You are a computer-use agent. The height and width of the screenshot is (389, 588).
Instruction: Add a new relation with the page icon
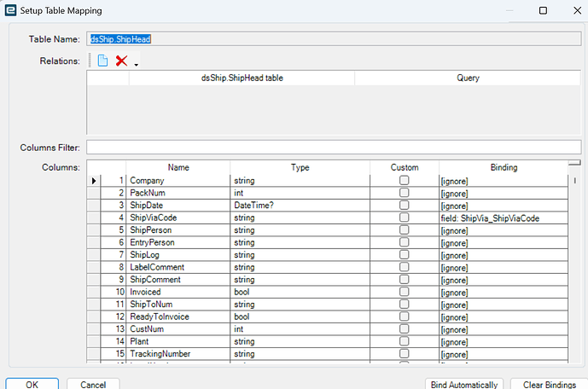[102, 61]
